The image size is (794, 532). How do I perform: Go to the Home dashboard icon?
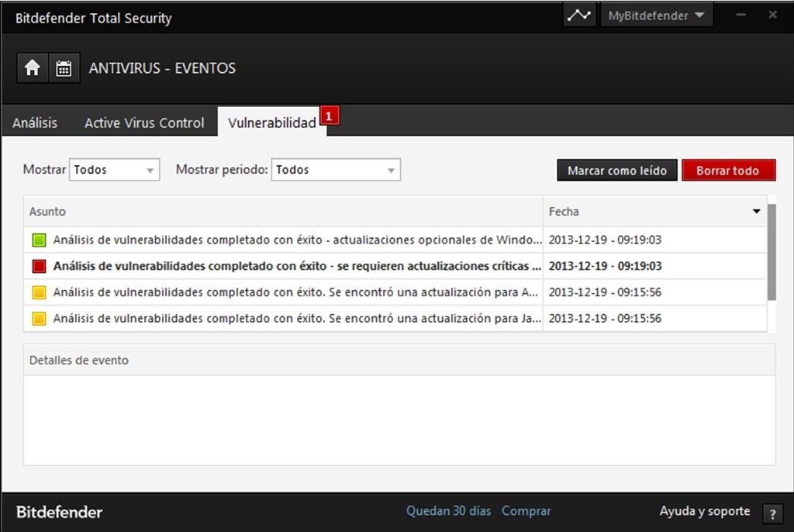pyautogui.click(x=33, y=68)
